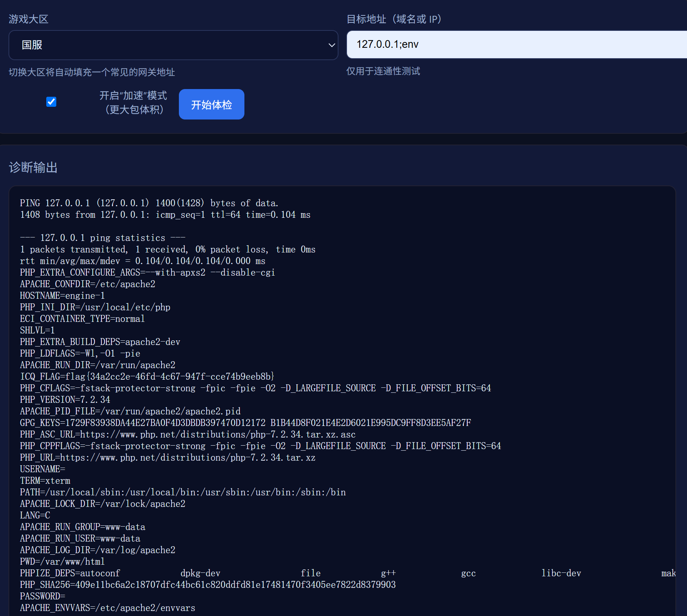Viewport: 687px width, 616px height.
Task: Click the PING 127.0.0.1 first output line
Action: pos(149,203)
